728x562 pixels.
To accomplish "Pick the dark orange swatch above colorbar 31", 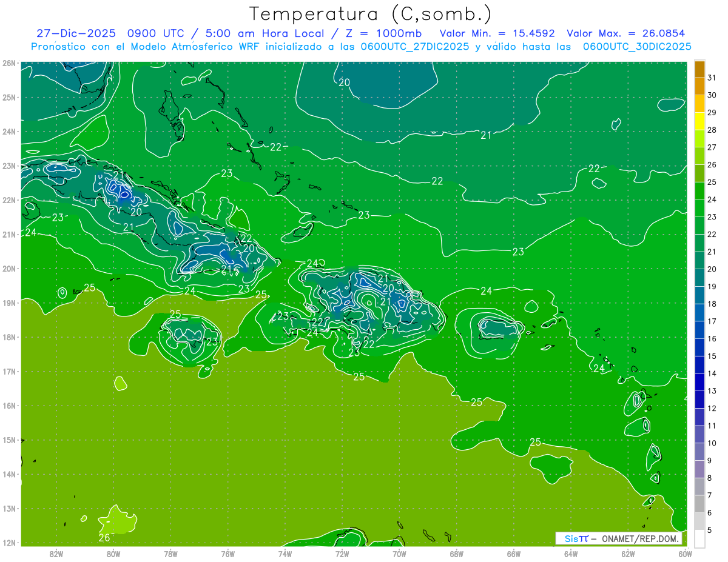I will point(699,69).
